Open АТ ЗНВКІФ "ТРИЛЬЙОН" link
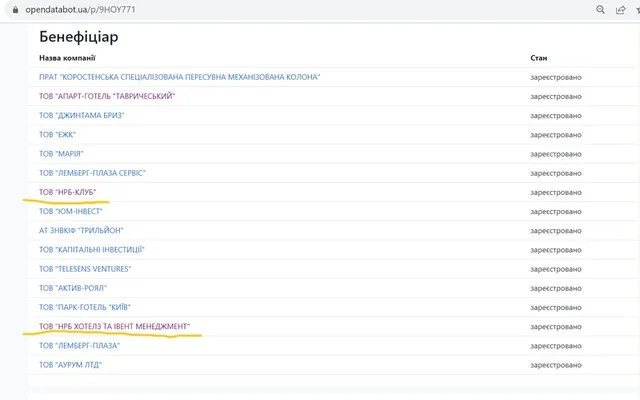 click(81, 230)
